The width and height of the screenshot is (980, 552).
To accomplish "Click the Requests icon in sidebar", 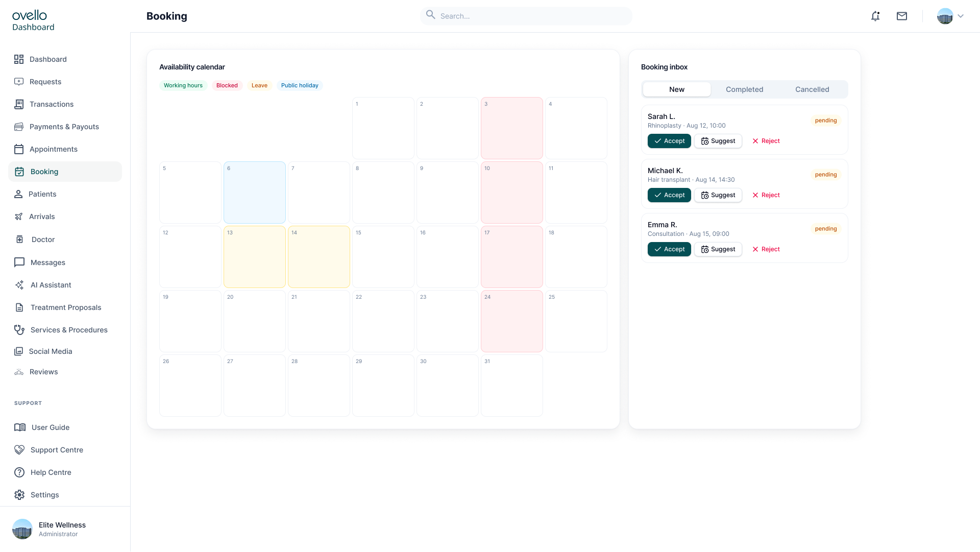I will (x=19, y=82).
